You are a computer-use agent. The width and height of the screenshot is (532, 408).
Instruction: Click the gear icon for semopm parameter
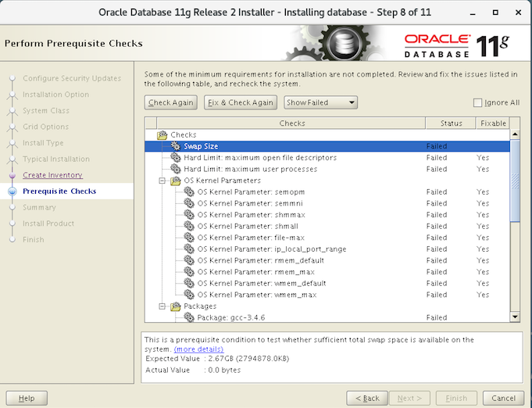click(189, 191)
